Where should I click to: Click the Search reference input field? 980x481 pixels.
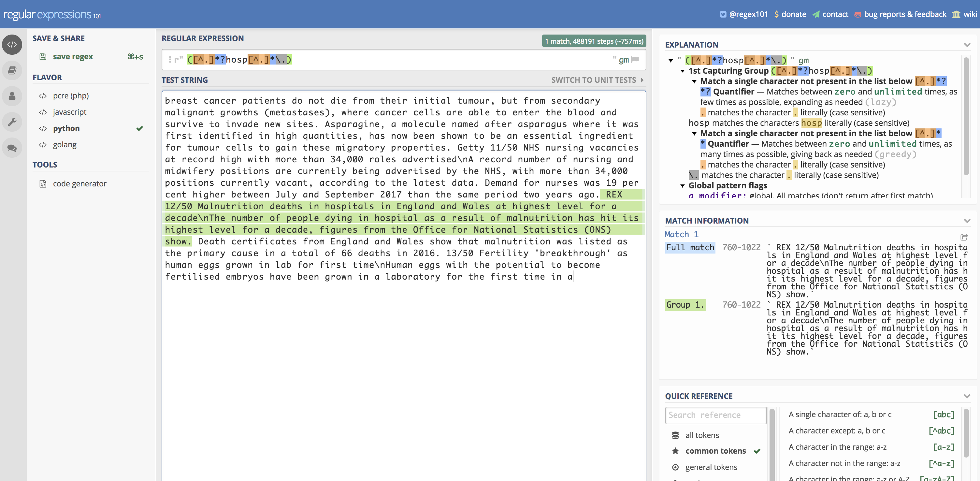(715, 415)
